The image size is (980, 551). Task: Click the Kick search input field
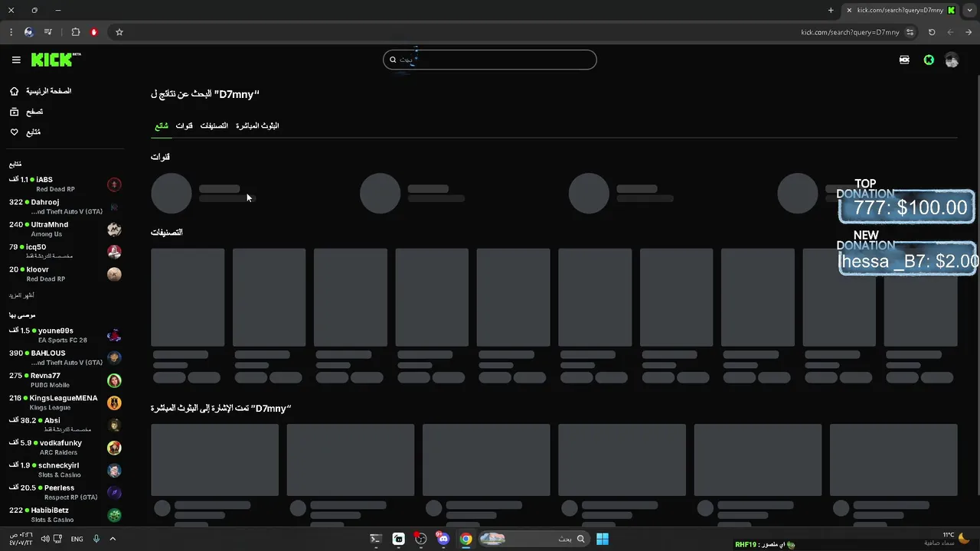tap(490, 60)
